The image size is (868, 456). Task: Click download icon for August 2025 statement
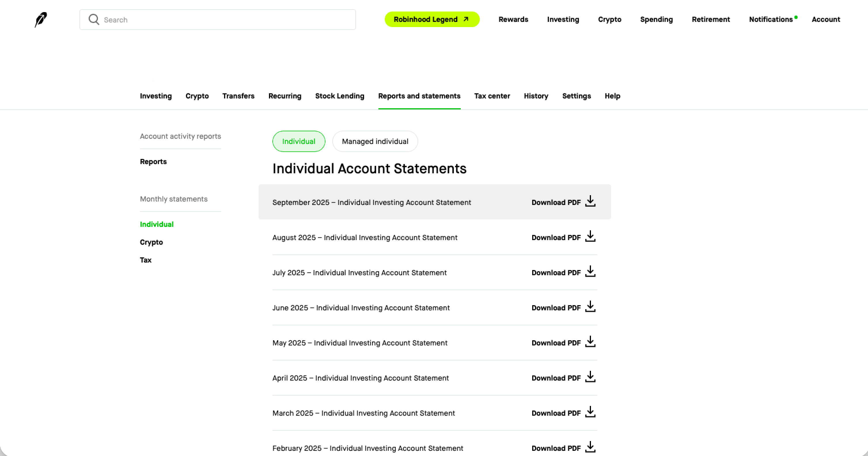point(590,236)
